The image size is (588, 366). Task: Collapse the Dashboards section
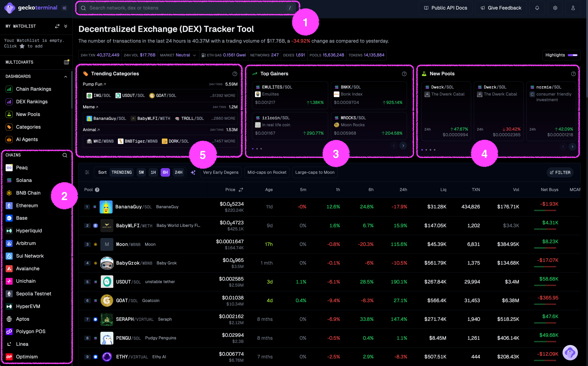pos(66,76)
